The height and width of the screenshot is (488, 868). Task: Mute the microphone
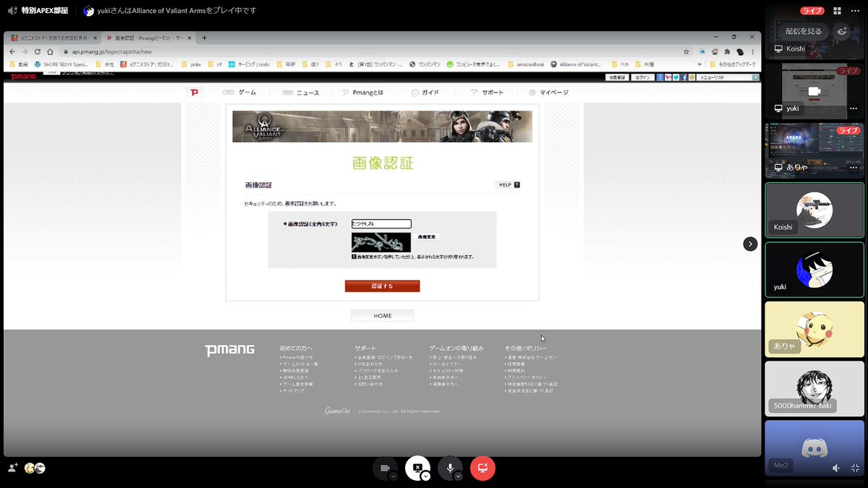(x=450, y=468)
